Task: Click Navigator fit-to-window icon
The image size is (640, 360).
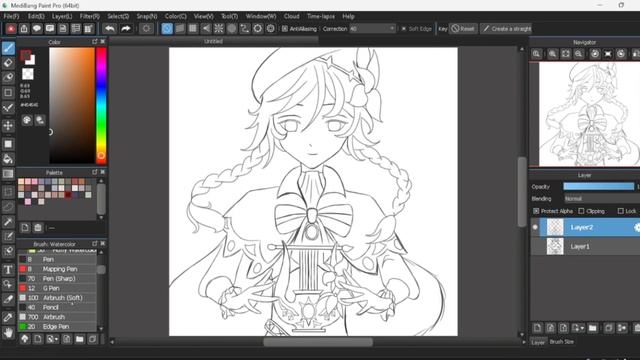Action: pos(565,54)
